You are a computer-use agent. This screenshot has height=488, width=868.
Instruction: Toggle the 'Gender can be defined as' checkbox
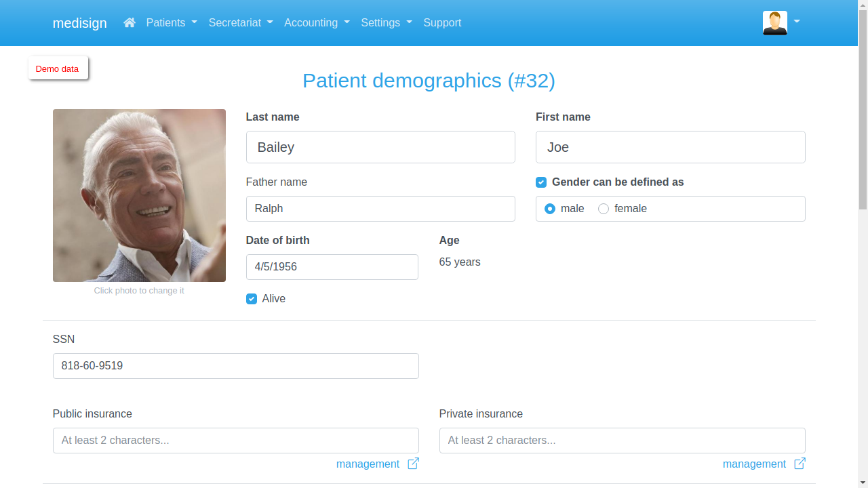[541, 182]
